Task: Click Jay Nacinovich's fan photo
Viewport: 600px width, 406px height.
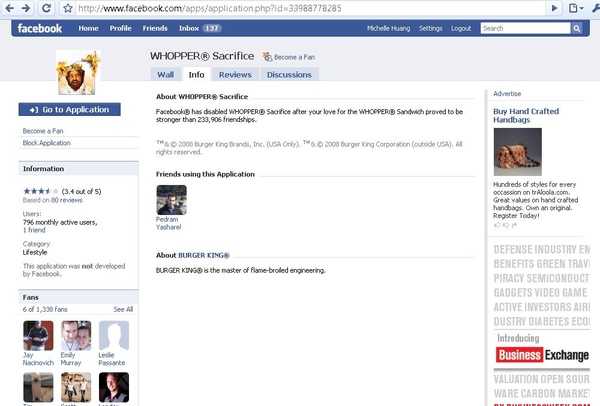Action: [x=38, y=336]
